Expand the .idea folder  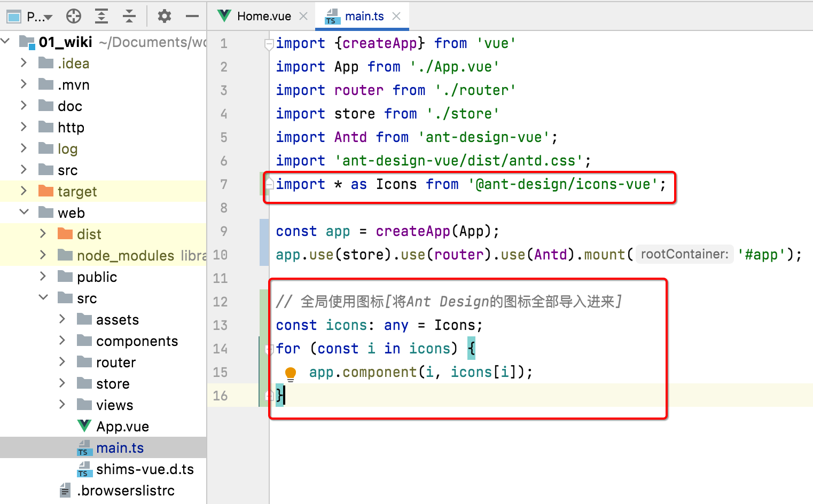pos(24,62)
